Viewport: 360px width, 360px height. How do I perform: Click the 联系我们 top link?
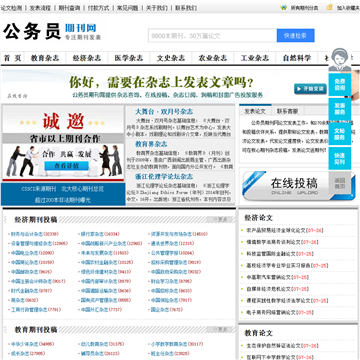[186, 8]
